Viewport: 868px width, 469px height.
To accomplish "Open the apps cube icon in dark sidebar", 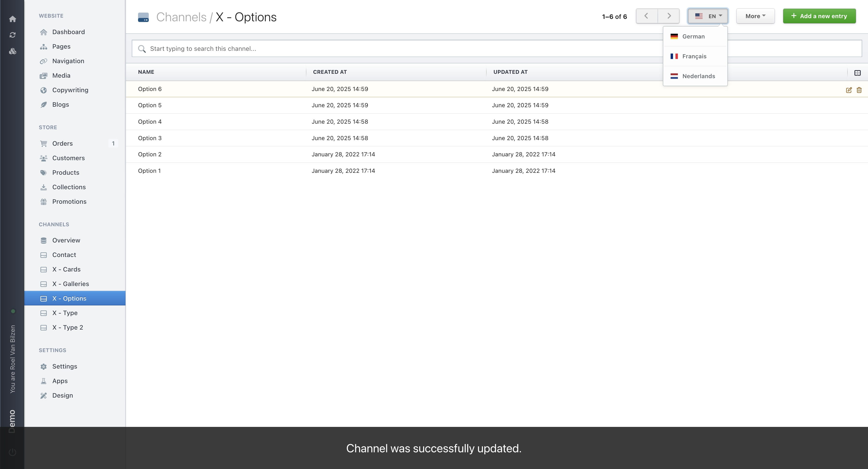I will click(x=12, y=51).
